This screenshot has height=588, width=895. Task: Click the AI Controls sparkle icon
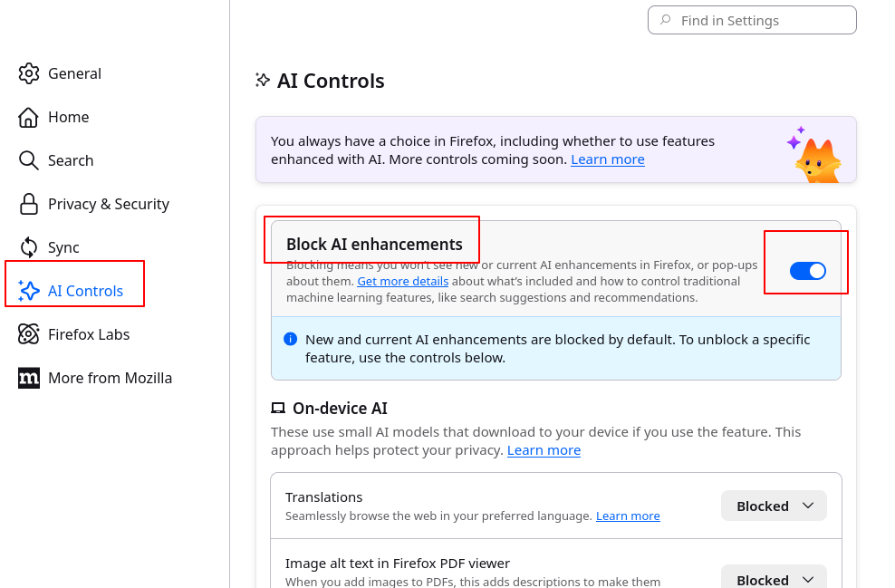[x=29, y=291]
